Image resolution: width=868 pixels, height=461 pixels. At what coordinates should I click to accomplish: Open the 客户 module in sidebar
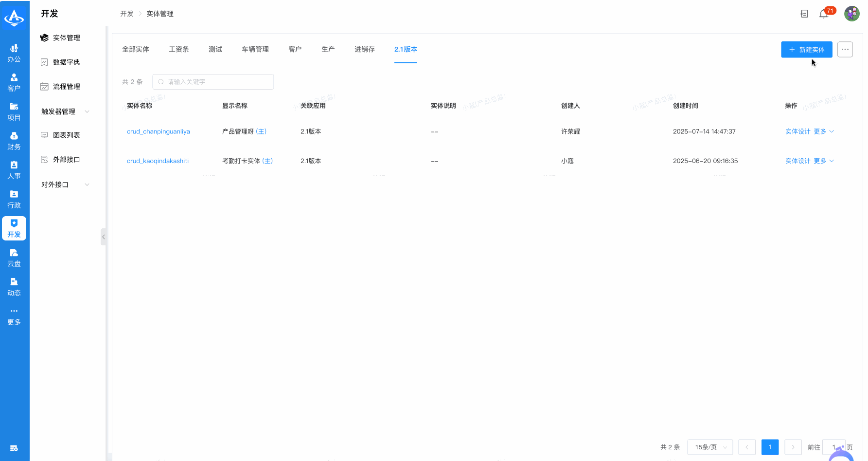(14, 82)
